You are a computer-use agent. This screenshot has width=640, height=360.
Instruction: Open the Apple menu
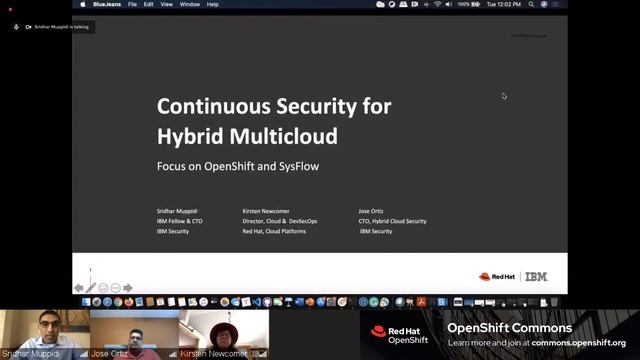click(x=83, y=4)
